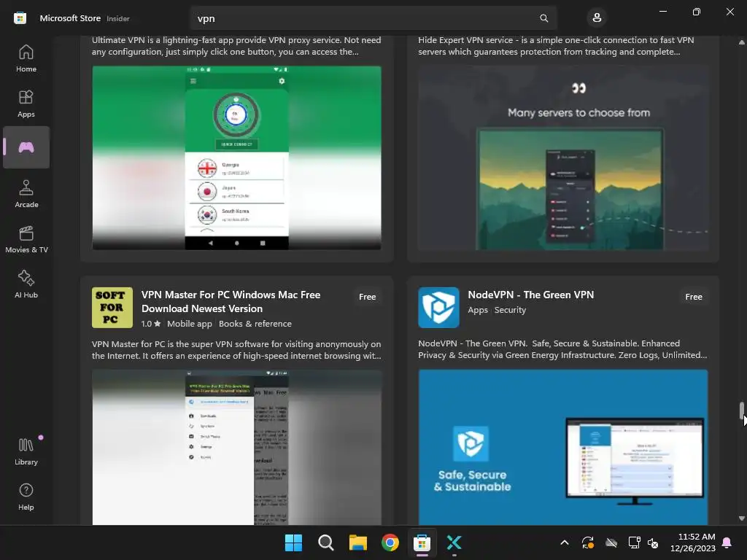Open the NodeVPN shield app icon
Image resolution: width=747 pixels, height=560 pixels.
[x=438, y=307]
